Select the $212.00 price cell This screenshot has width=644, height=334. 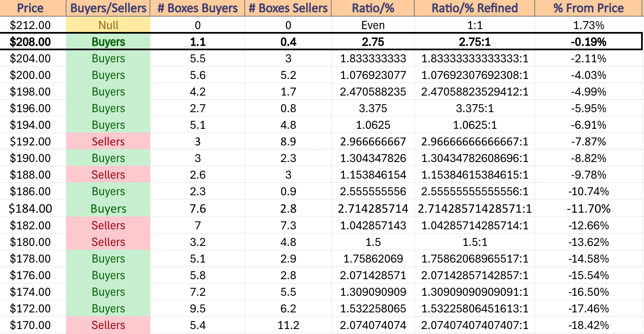point(33,25)
